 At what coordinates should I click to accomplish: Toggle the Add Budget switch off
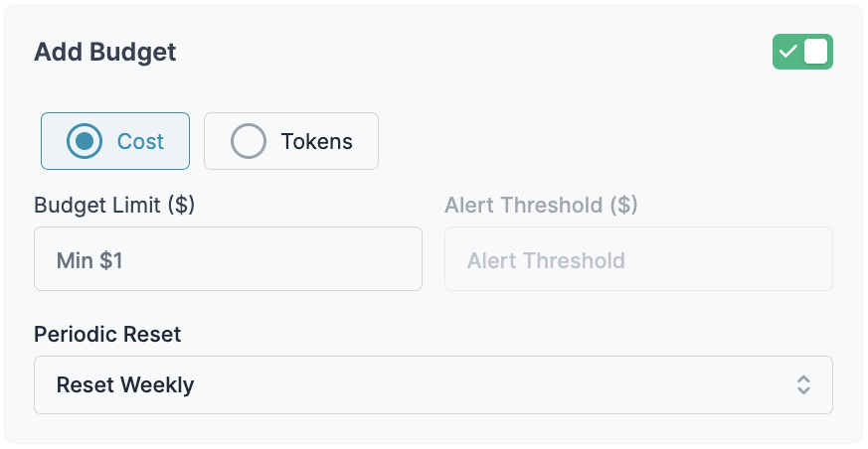click(802, 52)
